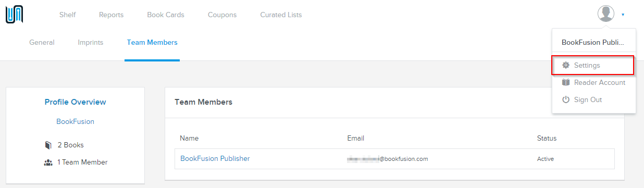Switch to the General tab
The height and width of the screenshot is (188, 644).
pos(42,42)
